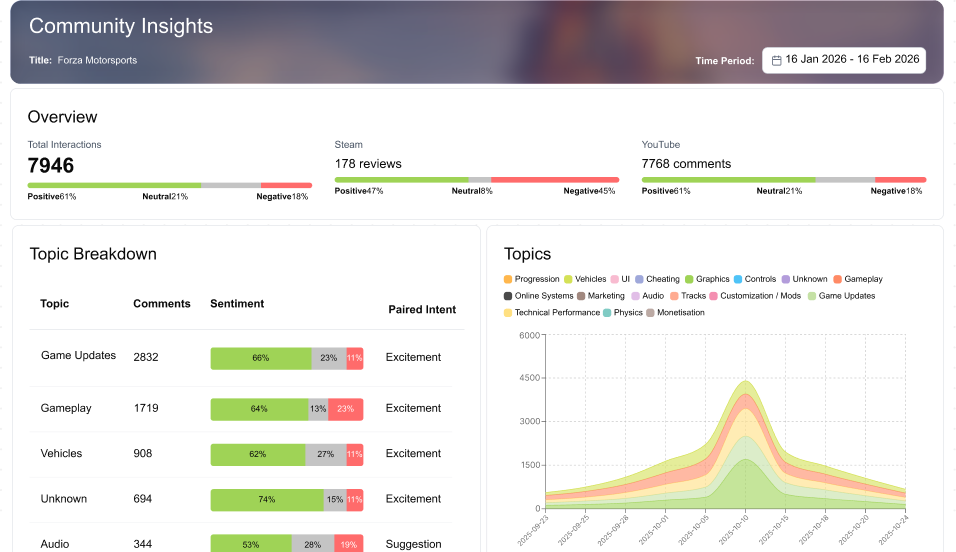The width and height of the screenshot is (956, 552).
Task: Click the Graphics legend color marker
Action: click(x=690, y=279)
